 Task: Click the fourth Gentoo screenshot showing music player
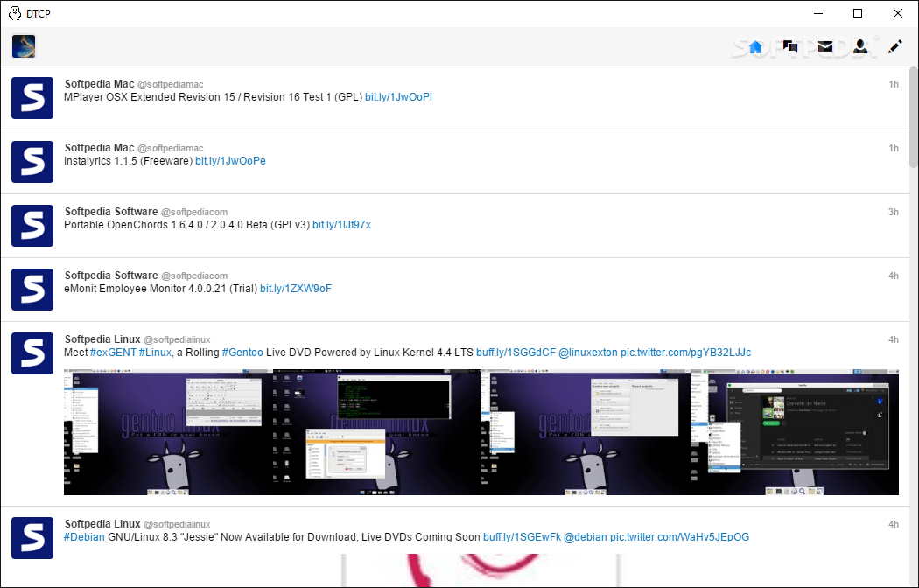pyautogui.click(x=794, y=432)
